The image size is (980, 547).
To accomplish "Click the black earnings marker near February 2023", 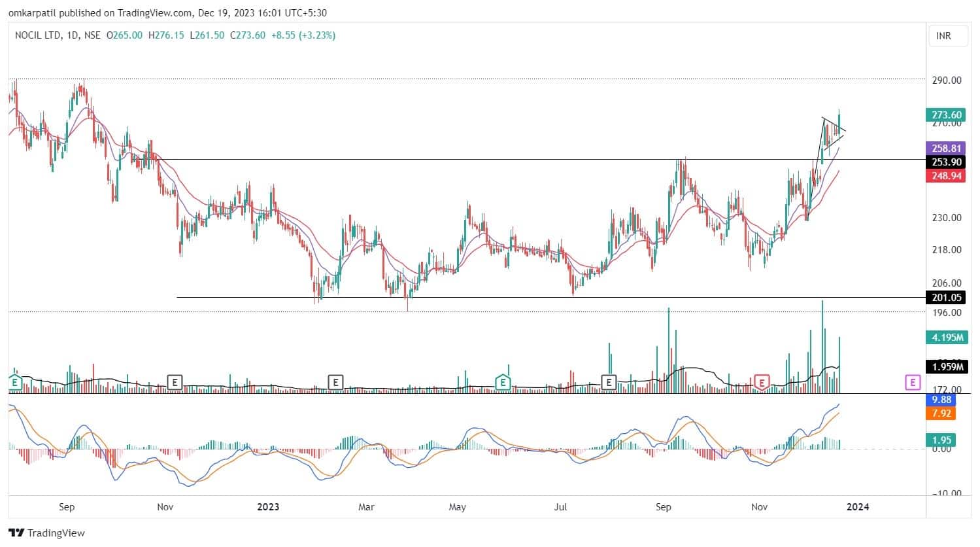I will tap(335, 381).
